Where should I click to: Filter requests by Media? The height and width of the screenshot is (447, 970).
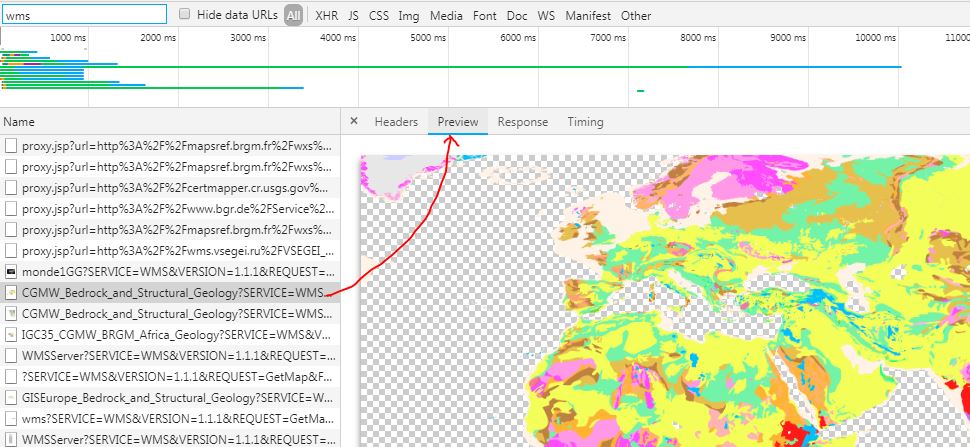[446, 16]
